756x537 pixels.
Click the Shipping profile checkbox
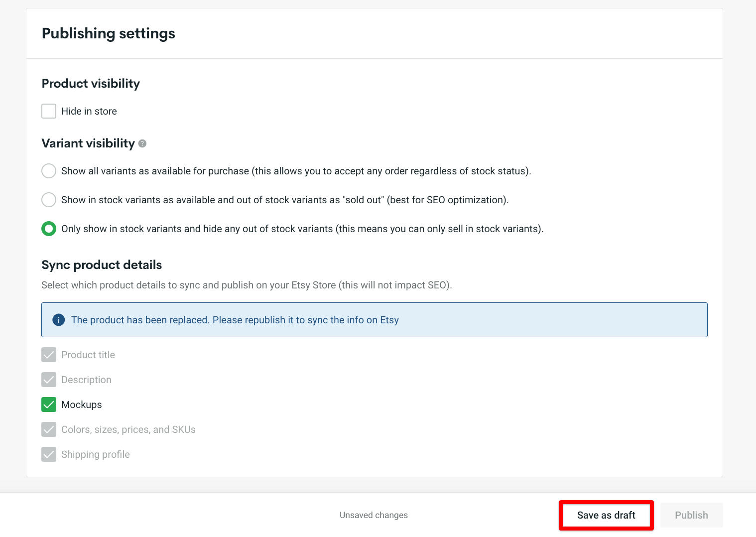point(48,454)
